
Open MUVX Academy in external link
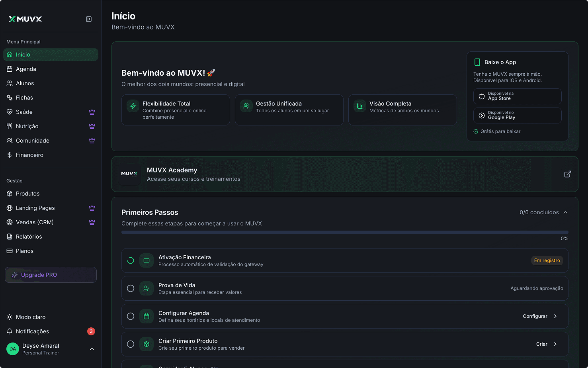[x=567, y=174]
